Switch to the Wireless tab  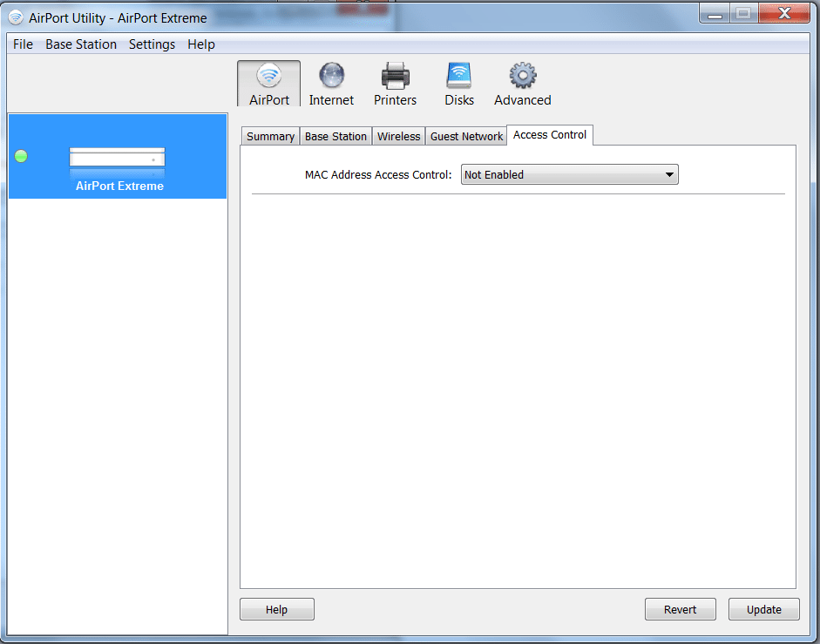tap(399, 137)
